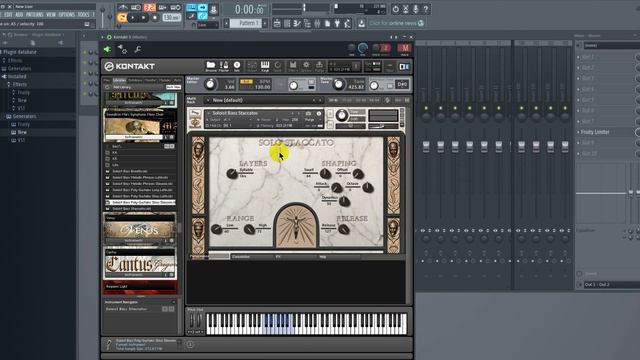Click the plugin wrapper wrench icon
The height and width of the screenshot is (360, 640).
[138, 49]
